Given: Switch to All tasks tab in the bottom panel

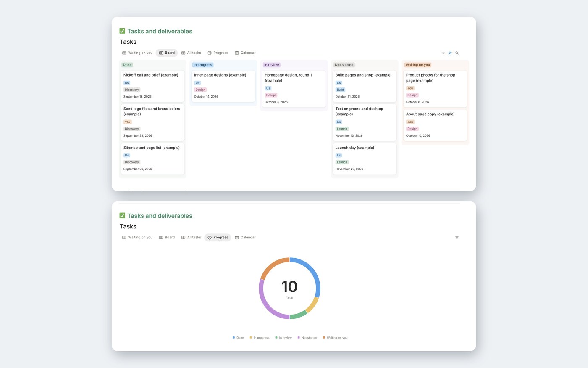Looking at the screenshot, I should point(191,238).
